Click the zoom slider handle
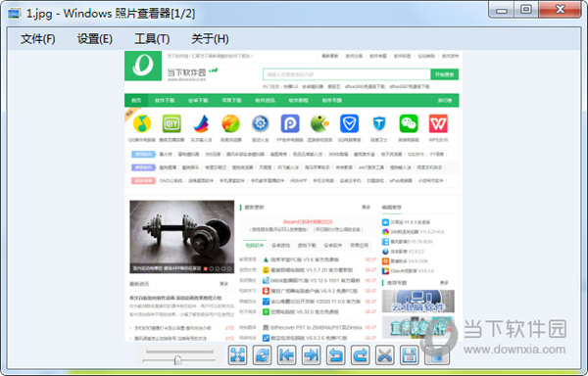 (x=178, y=360)
